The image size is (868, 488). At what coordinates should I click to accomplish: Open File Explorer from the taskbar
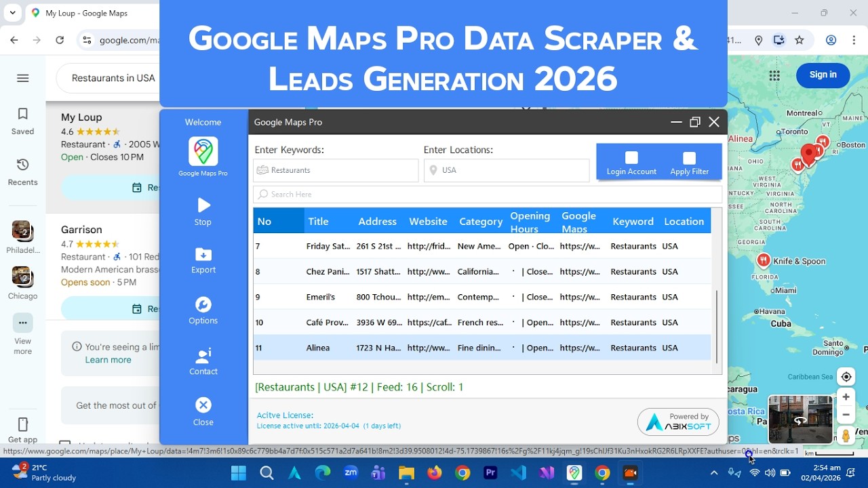click(406, 473)
